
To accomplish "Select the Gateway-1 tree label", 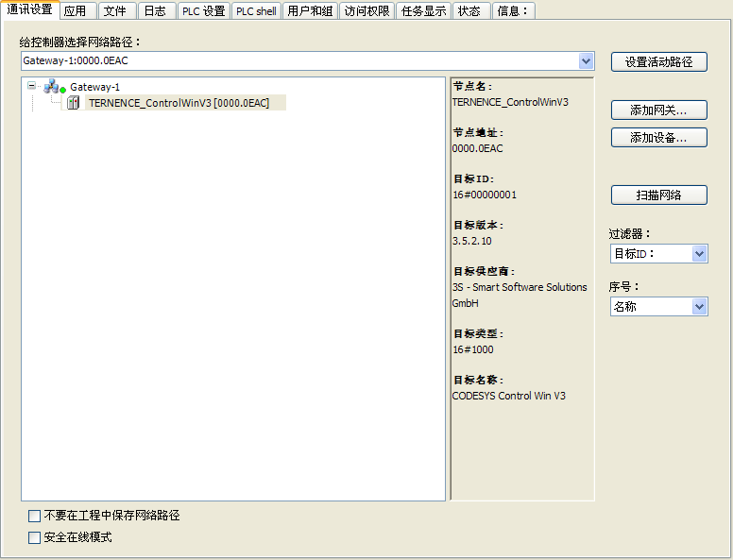I will (x=94, y=87).
